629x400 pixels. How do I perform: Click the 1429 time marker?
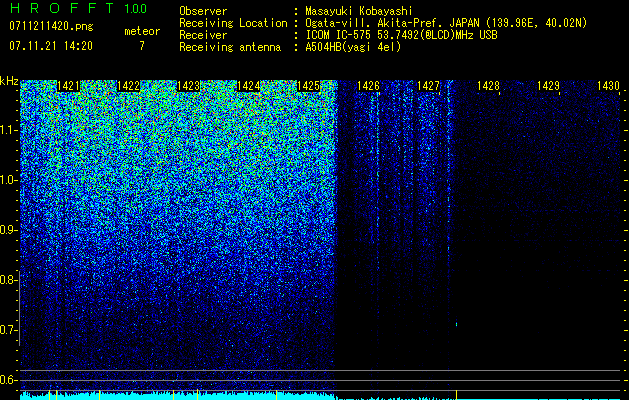548,86
